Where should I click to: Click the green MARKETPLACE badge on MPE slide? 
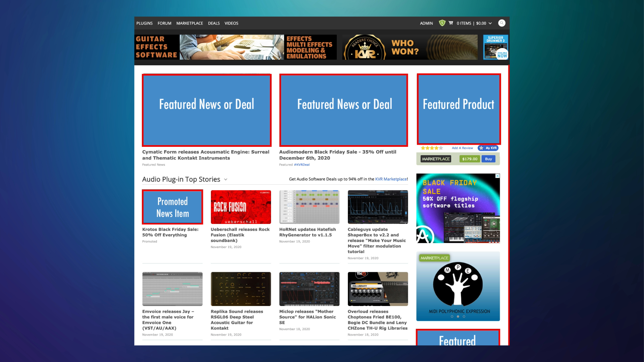(434, 258)
